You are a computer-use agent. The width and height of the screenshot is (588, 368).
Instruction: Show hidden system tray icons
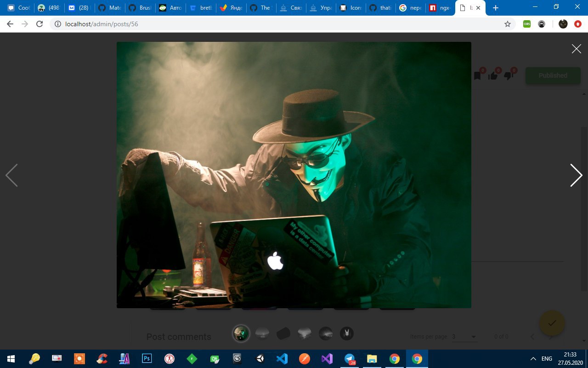click(533, 359)
